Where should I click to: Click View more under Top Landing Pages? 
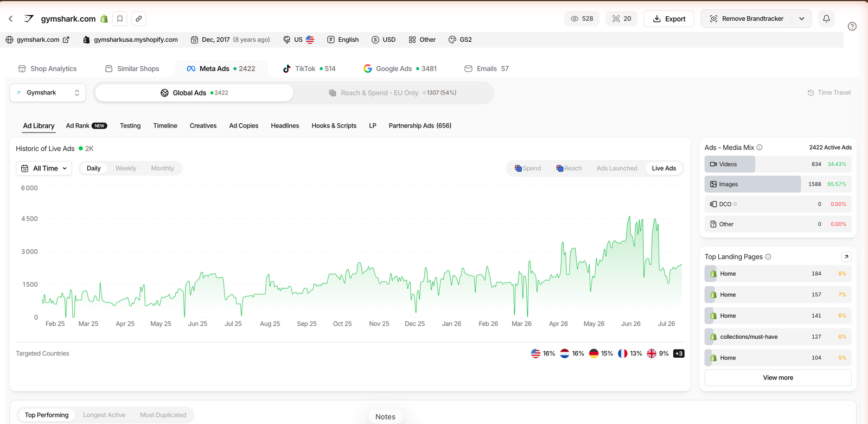tap(778, 378)
